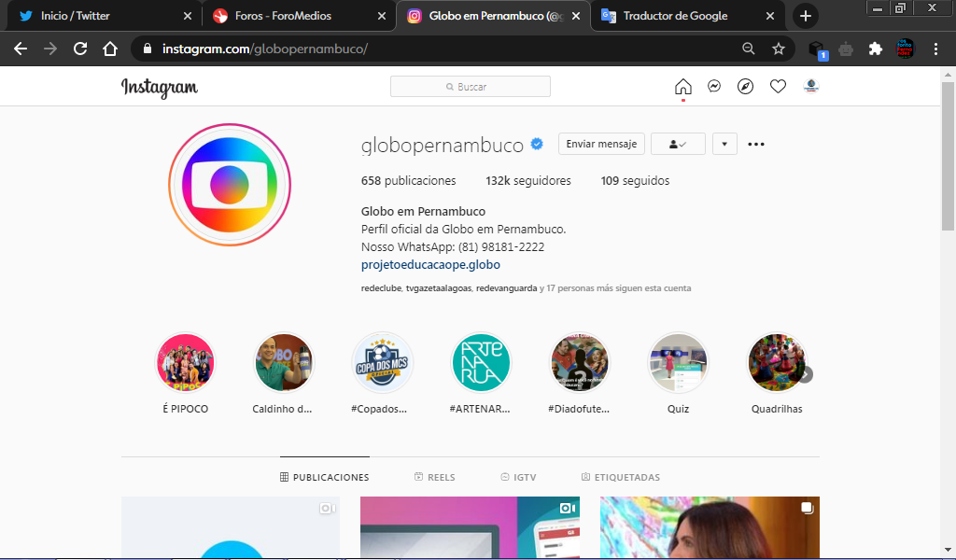Screen dimensions: 956x560
Task: Select the PUBLICACIONES tab
Action: (324, 477)
